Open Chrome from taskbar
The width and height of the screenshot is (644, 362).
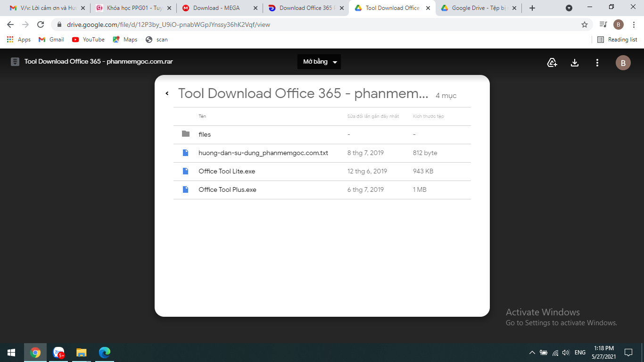pos(35,353)
